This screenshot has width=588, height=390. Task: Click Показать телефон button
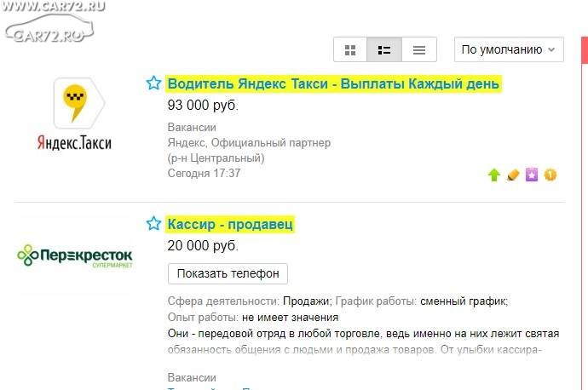pyautogui.click(x=228, y=274)
